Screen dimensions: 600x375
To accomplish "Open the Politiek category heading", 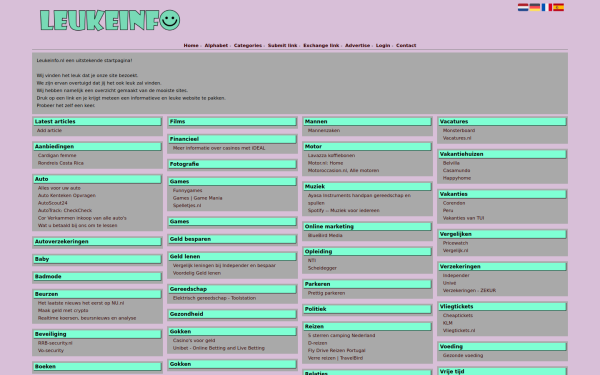I will coord(367,309).
